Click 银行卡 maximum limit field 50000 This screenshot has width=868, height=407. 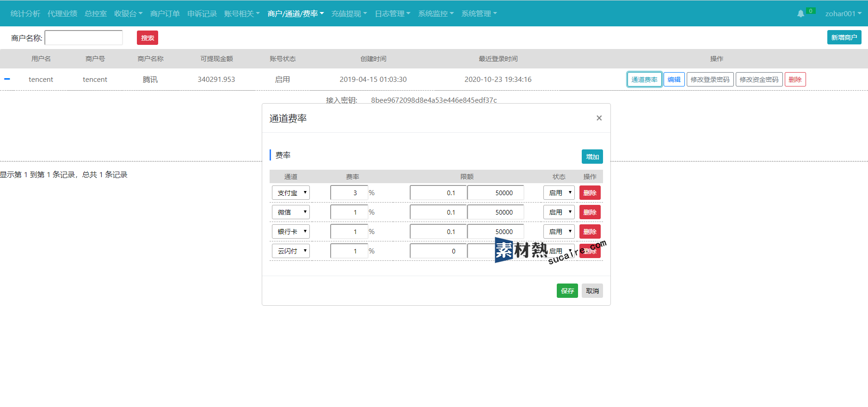pyautogui.click(x=496, y=232)
